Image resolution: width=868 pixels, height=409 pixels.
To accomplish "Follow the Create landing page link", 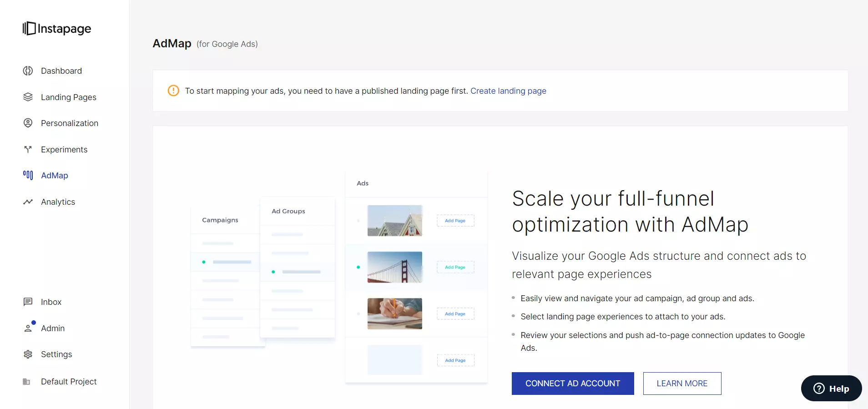I will point(508,91).
